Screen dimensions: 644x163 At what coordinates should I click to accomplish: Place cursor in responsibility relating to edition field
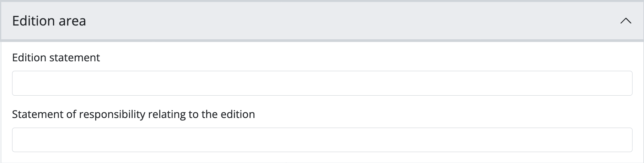[x=322, y=140]
